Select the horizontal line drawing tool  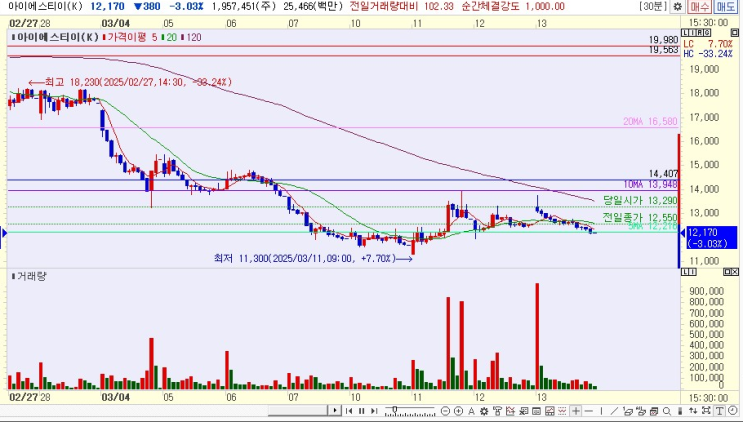[589, 411]
